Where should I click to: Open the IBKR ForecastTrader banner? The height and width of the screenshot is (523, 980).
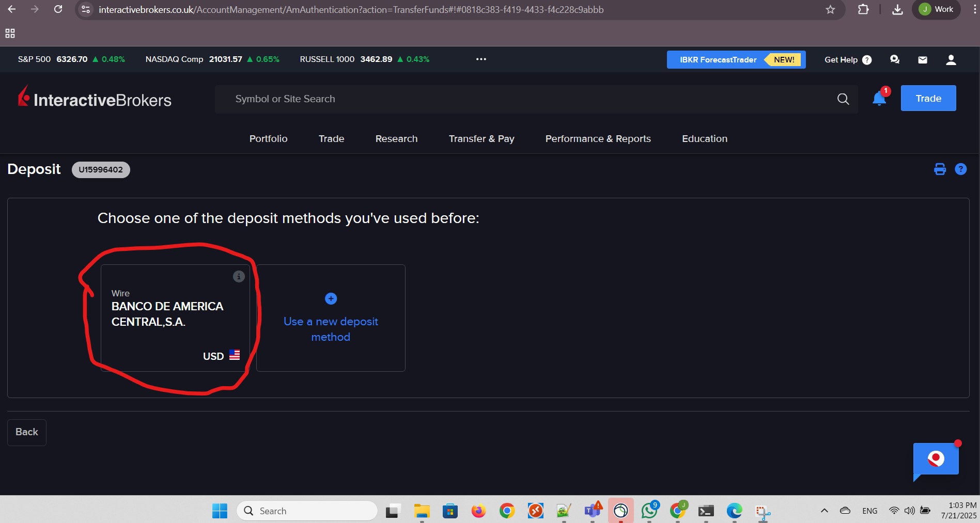pyautogui.click(x=736, y=60)
